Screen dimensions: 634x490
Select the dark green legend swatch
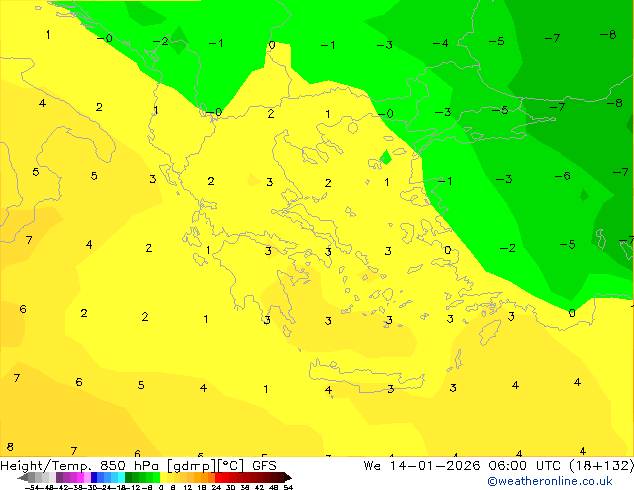tap(129, 477)
